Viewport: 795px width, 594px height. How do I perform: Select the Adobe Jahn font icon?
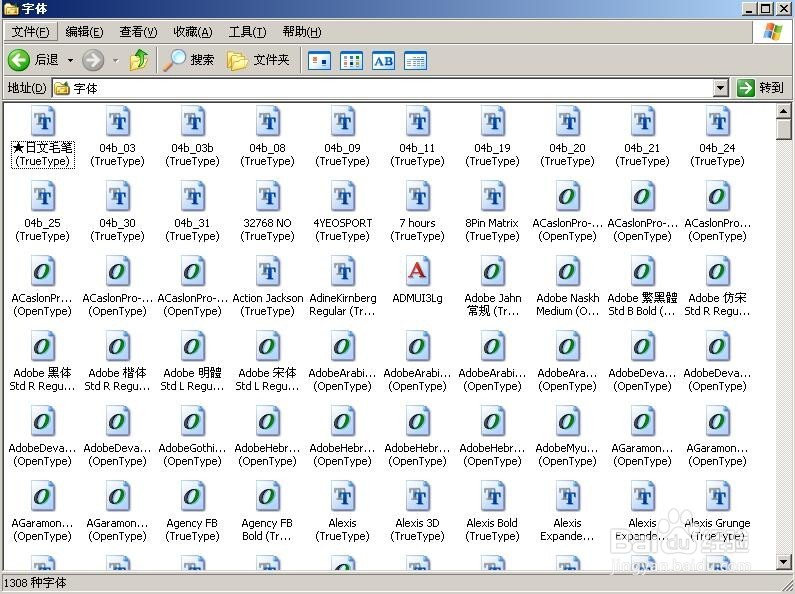493,271
